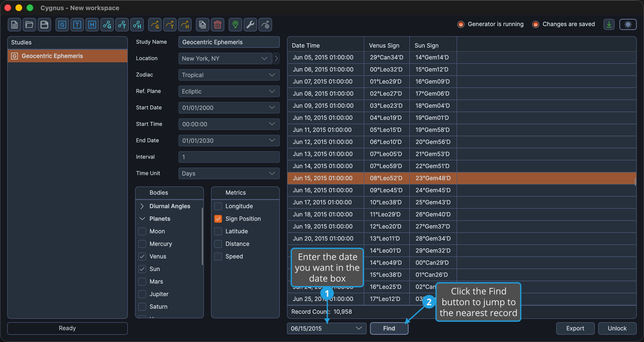Duplicate the study with the copy icon
This screenshot has width=644, height=342.
click(x=203, y=24)
